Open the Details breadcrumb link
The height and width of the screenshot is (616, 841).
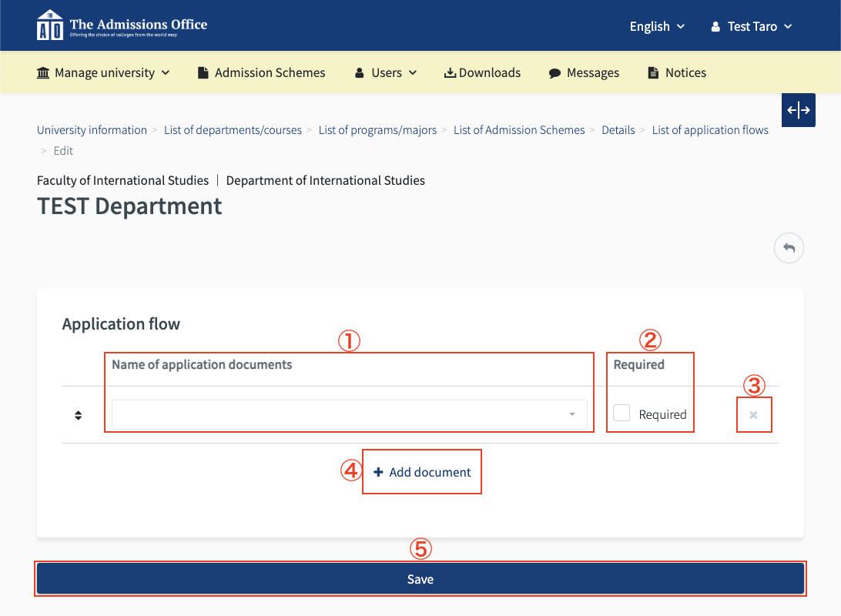point(618,129)
